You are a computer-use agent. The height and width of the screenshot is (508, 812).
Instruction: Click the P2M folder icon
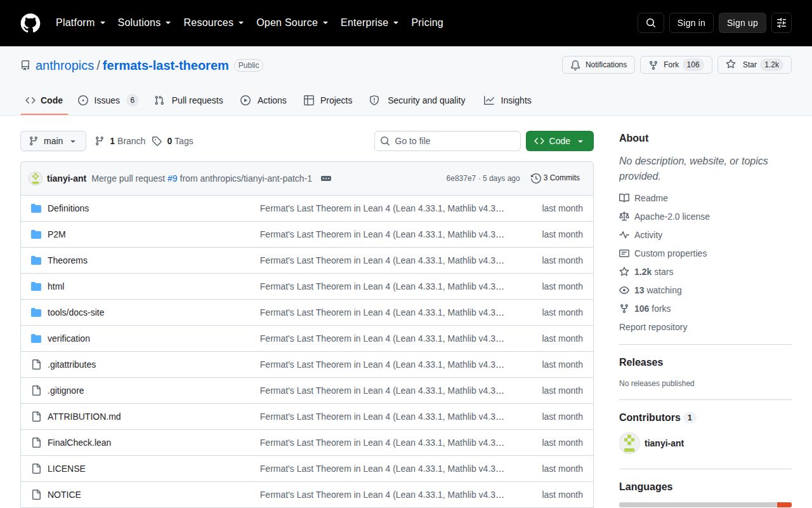tap(36, 234)
